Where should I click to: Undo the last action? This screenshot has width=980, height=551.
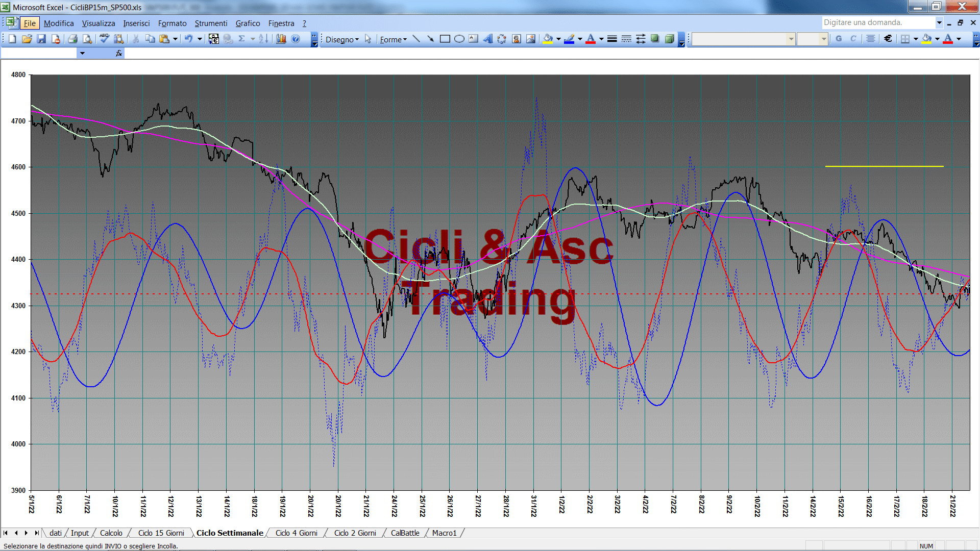point(188,39)
